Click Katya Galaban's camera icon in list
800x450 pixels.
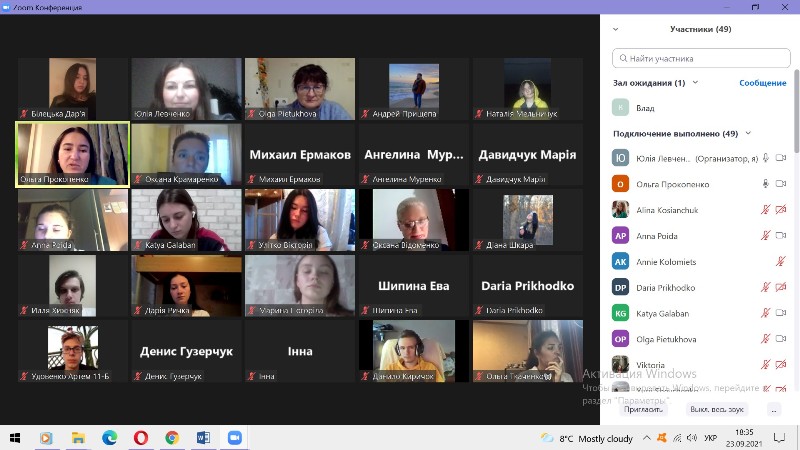[781, 313]
